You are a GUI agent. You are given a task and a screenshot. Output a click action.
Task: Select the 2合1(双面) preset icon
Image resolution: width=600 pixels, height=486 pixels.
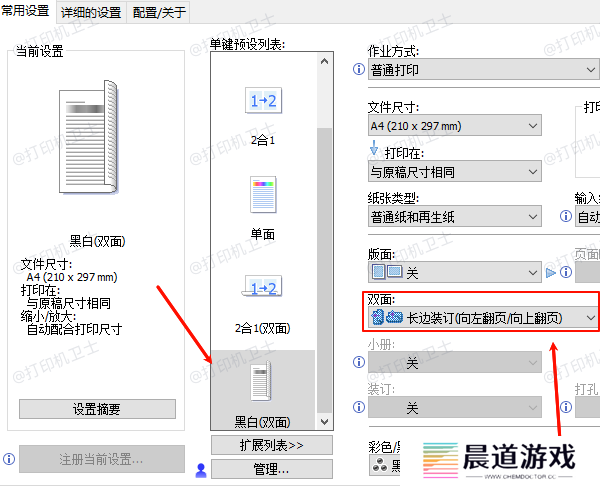pos(262,286)
